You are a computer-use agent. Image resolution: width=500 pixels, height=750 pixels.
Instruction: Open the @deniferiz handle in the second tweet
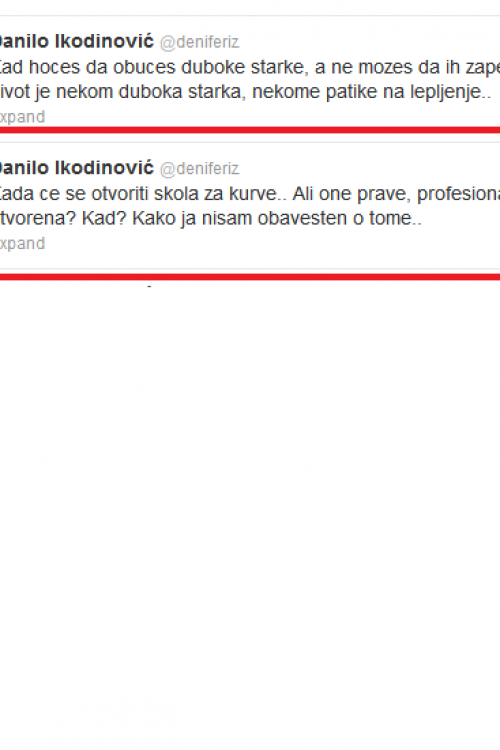coord(199,169)
